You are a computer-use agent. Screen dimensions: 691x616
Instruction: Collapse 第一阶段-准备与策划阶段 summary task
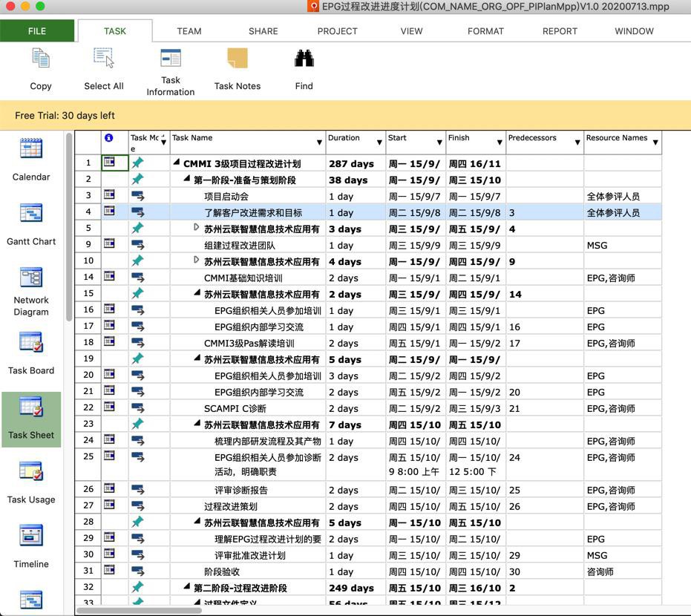tap(187, 178)
